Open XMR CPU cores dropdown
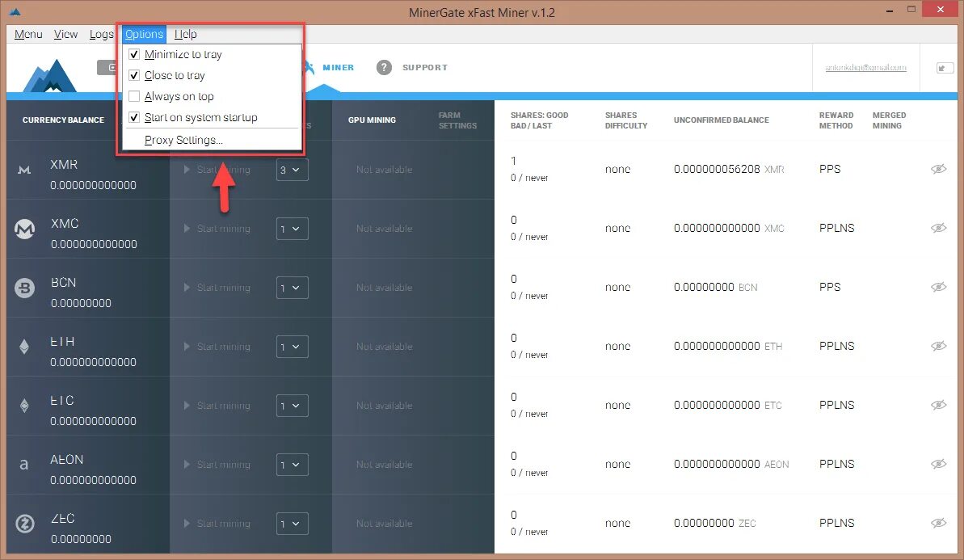The image size is (964, 560). click(292, 170)
